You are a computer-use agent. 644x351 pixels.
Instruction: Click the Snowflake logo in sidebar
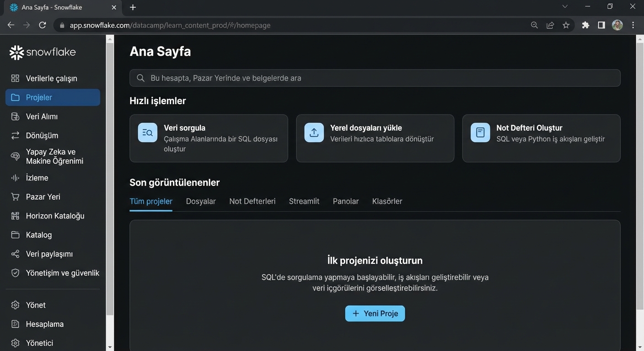click(x=43, y=53)
